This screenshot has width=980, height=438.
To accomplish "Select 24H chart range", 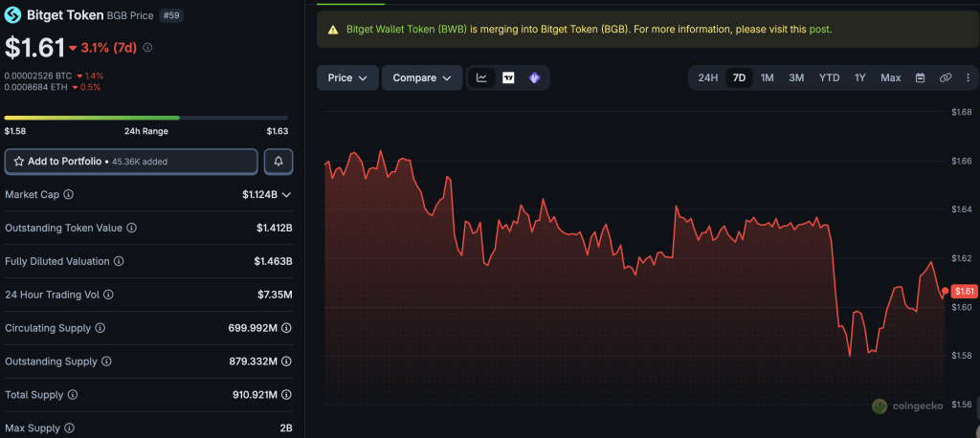I will (x=707, y=78).
